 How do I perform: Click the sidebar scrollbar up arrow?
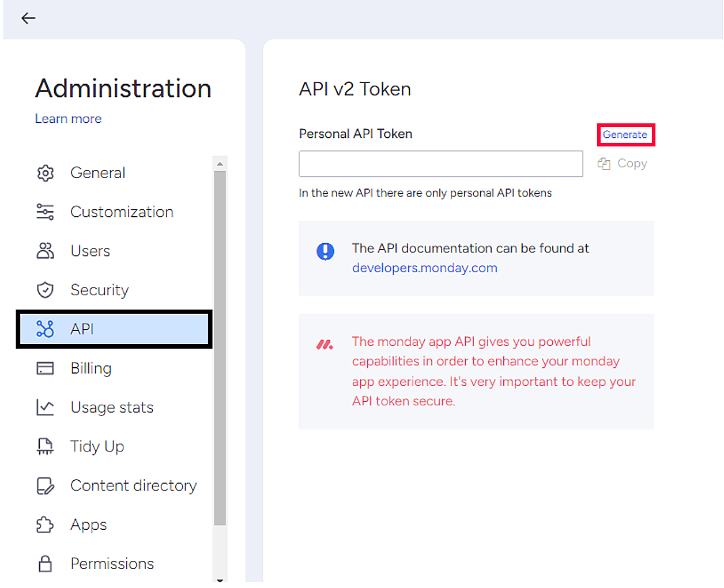click(220, 164)
